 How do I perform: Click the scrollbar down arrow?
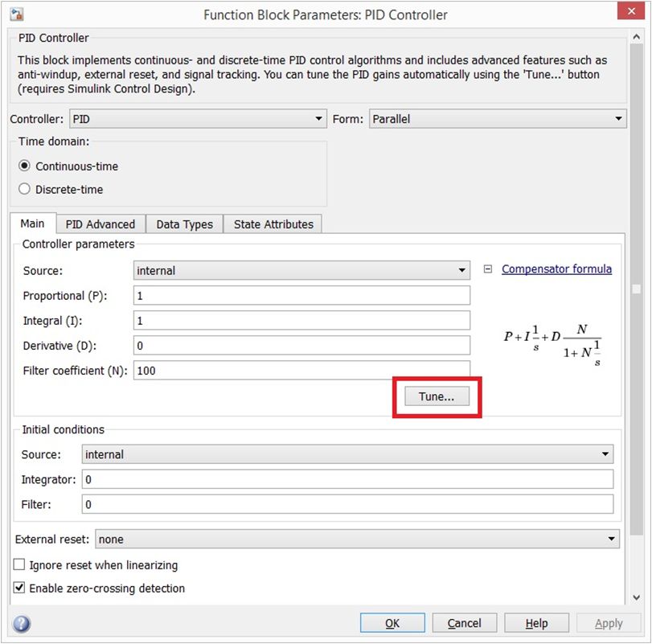pos(637,597)
